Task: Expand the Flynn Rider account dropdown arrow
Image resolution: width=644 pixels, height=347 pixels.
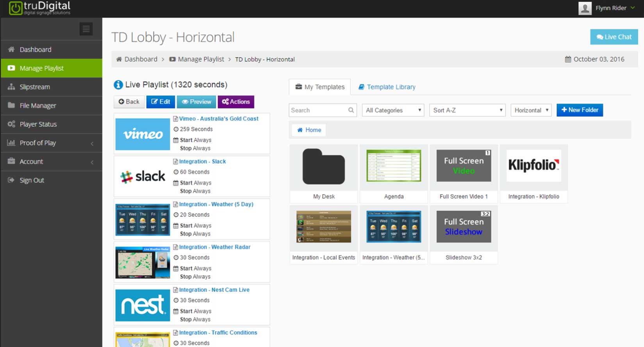Action: pyautogui.click(x=633, y=8)
